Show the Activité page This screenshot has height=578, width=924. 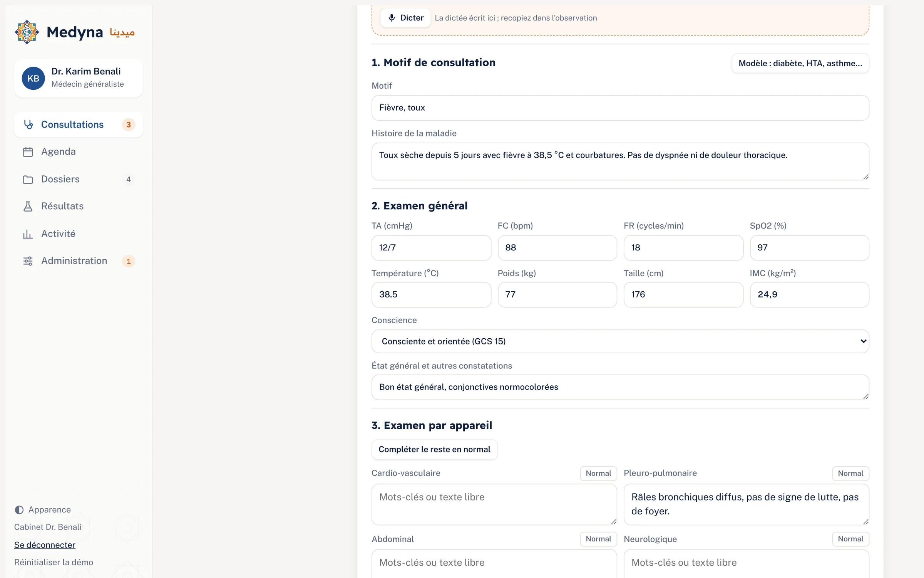click(x=79, y=234)
